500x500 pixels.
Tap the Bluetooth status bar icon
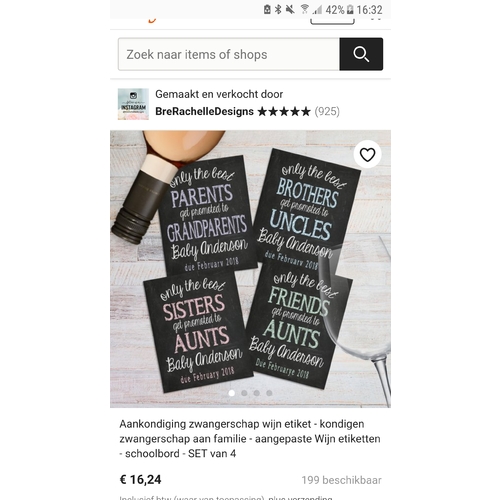pos(278,10)
